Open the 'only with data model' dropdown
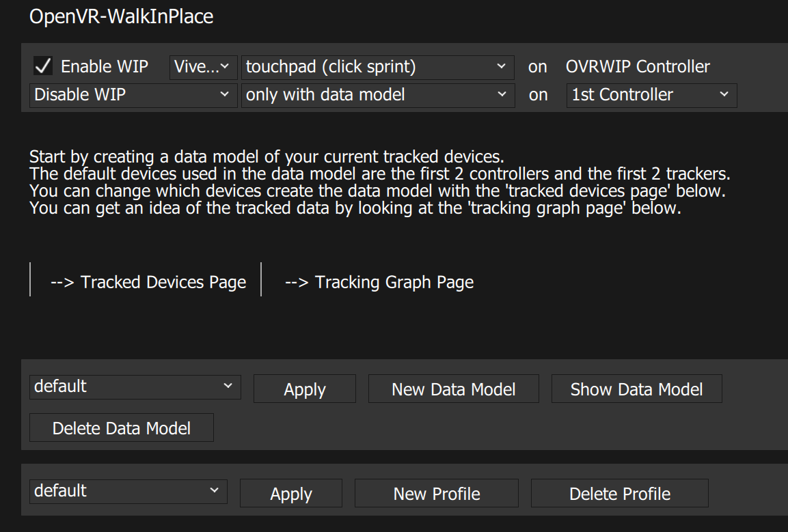 point(378,95)
